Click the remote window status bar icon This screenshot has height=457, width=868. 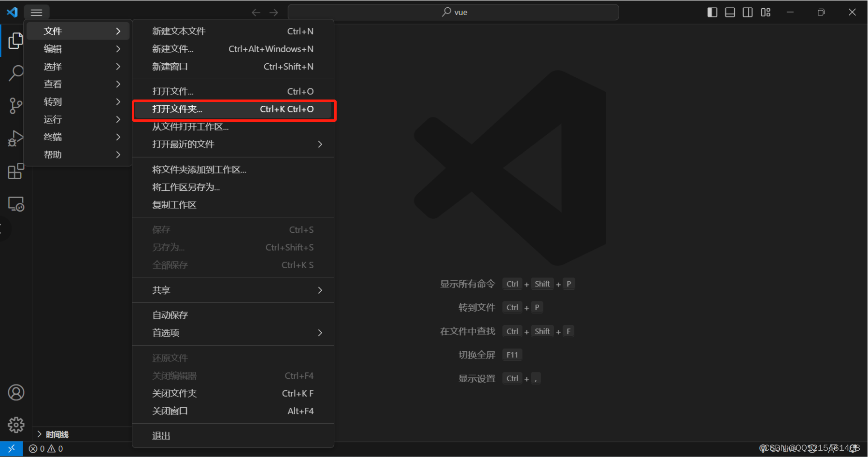12,449
